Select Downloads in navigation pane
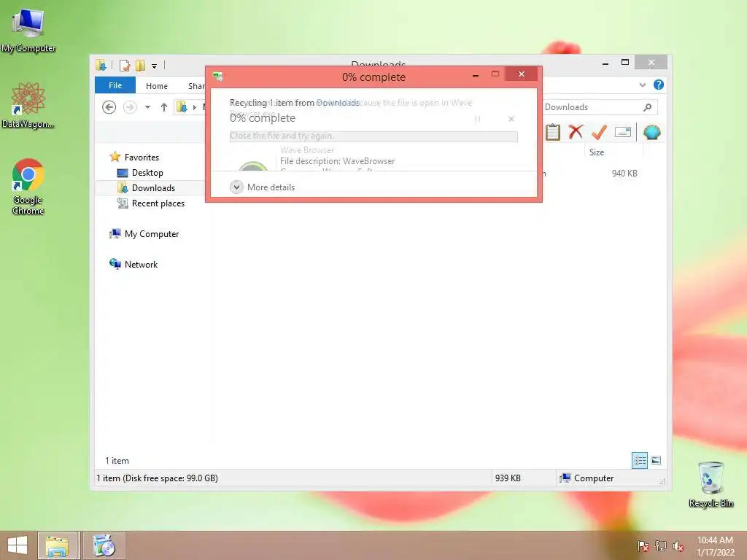 point(153,187)
